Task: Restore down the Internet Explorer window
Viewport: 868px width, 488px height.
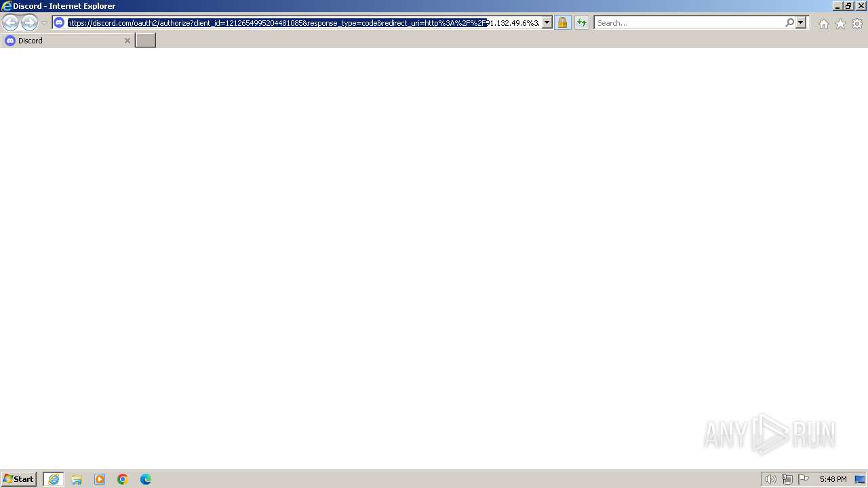Action: (848, 5)
